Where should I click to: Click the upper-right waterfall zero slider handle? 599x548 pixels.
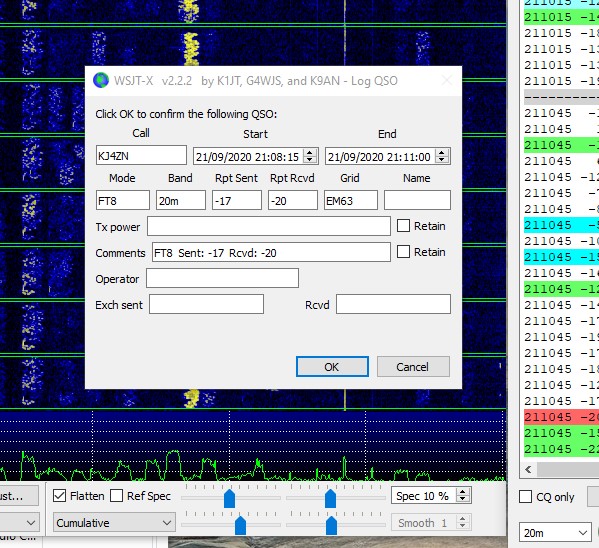330,498
